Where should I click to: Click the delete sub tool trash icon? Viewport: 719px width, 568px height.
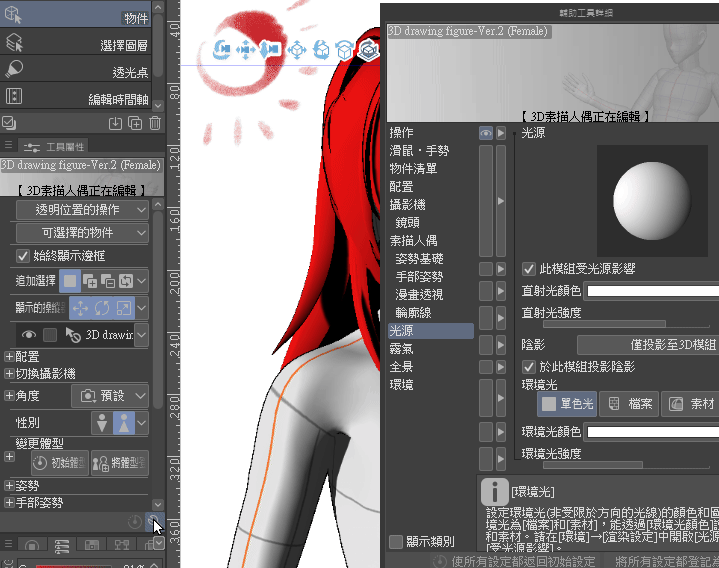155,123
